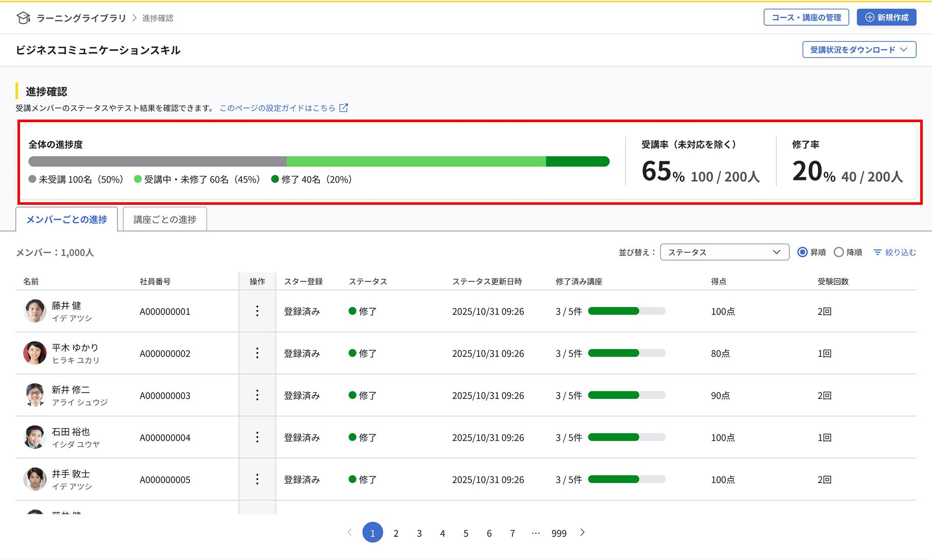The image size is (932, 560).
Task: Click employee number A000000003
Action: point(165,396)
